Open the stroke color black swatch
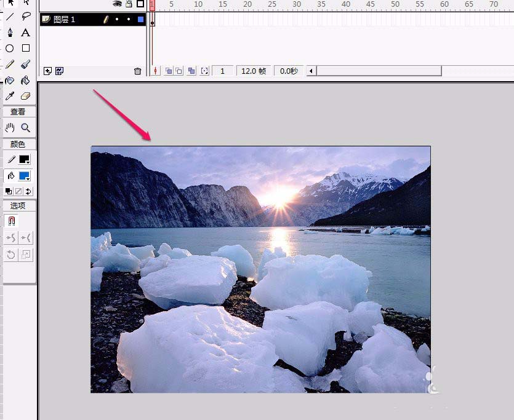This screenshot has width=514, height=420. pyautogui.click(x=25, y=159)
